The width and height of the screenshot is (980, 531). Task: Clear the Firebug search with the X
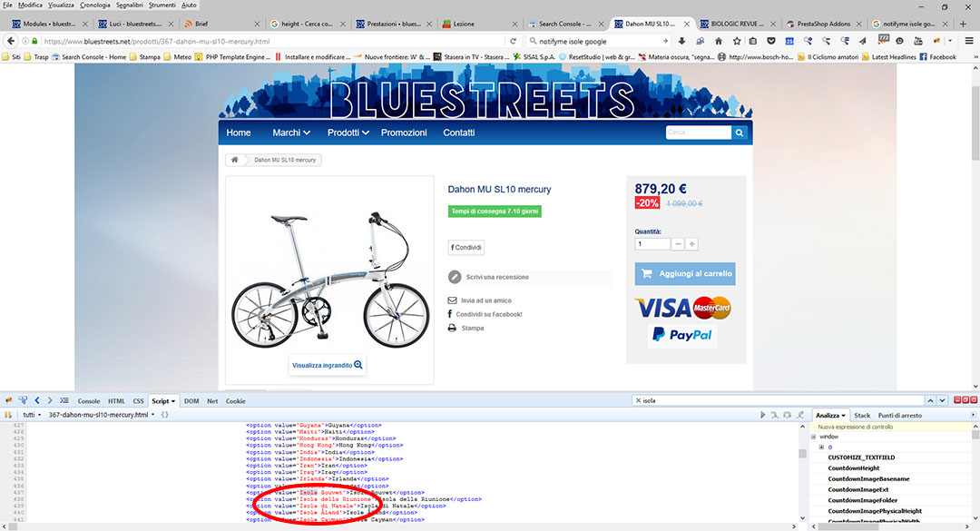click(x=638, y=401)
